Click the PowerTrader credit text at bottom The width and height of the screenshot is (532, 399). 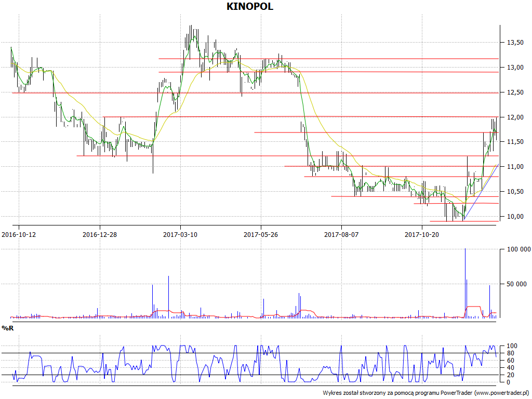pyautogui.click(x=425, y=393)
